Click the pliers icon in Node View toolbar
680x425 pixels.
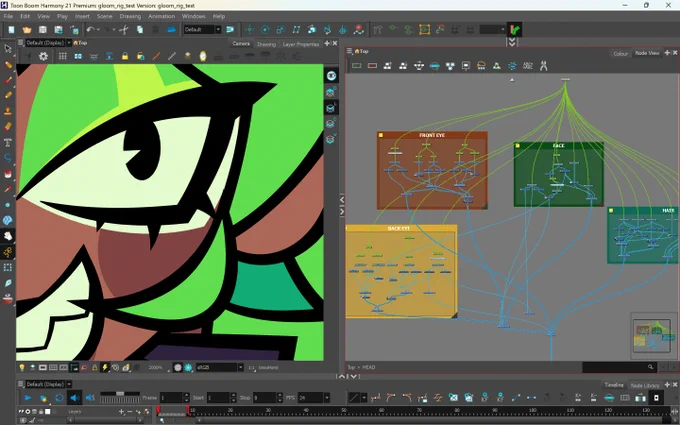coord(543,65)
